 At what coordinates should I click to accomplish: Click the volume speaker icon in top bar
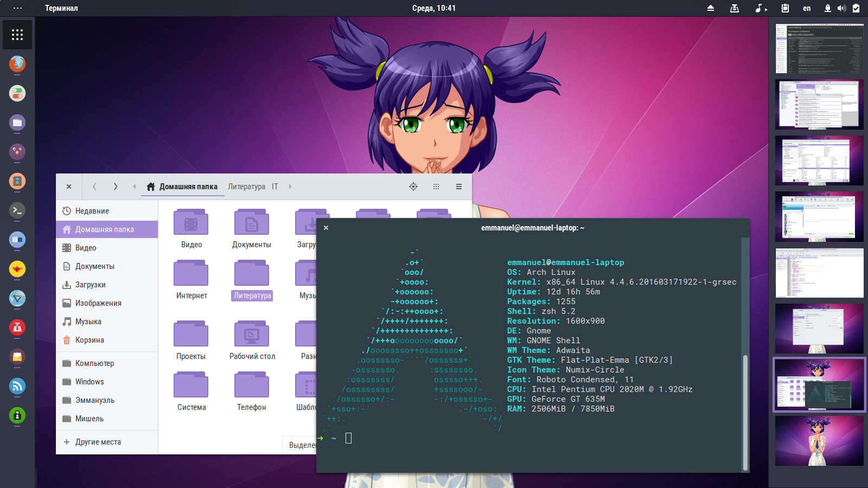click(x=841, y=8)
